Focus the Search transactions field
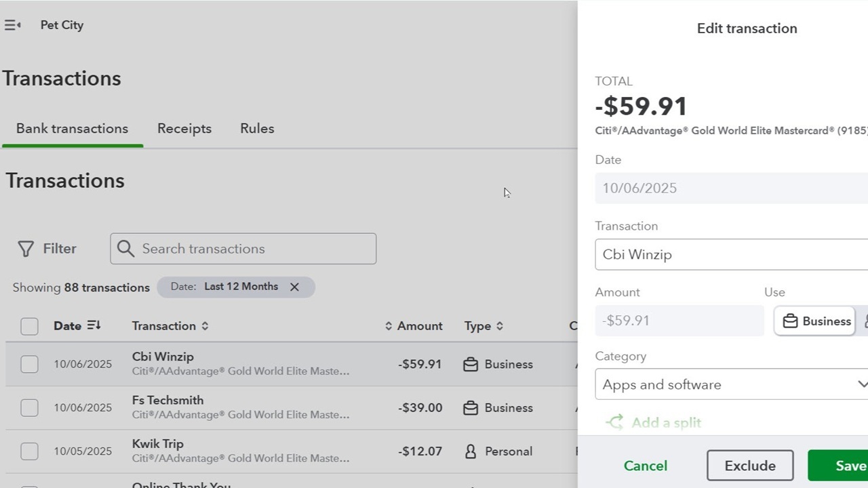This screenshot has height=488, width=868. (243, 249)
